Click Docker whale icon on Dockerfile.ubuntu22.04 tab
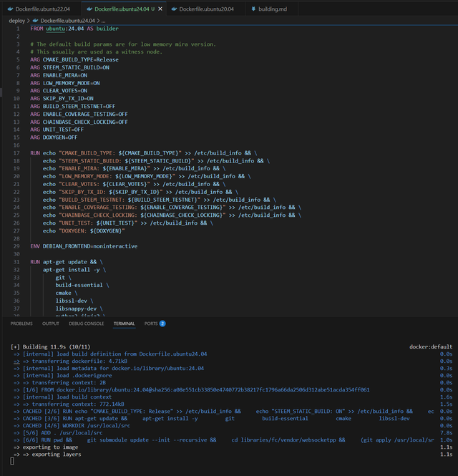The image size is (458, 476). (11, 9)
